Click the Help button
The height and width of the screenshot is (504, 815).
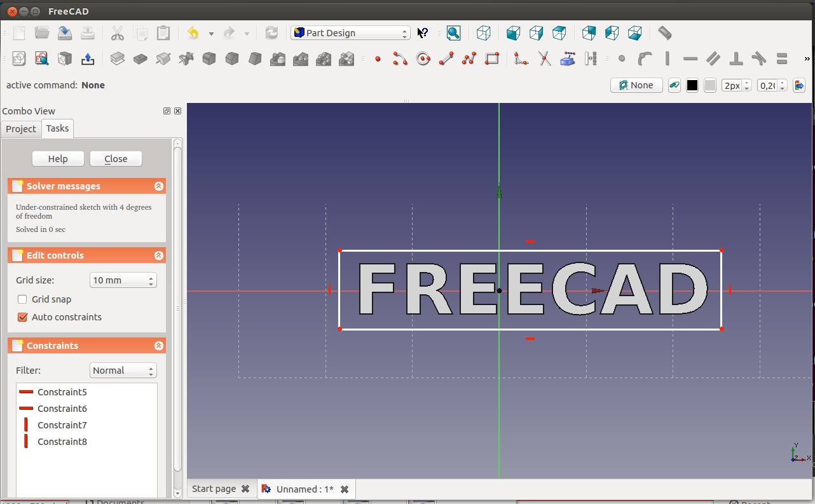tap(58, 159)
